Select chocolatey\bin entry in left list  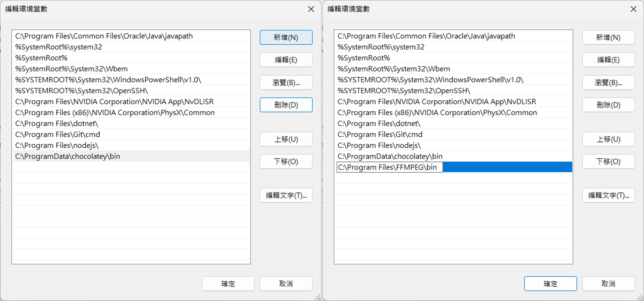68,156
